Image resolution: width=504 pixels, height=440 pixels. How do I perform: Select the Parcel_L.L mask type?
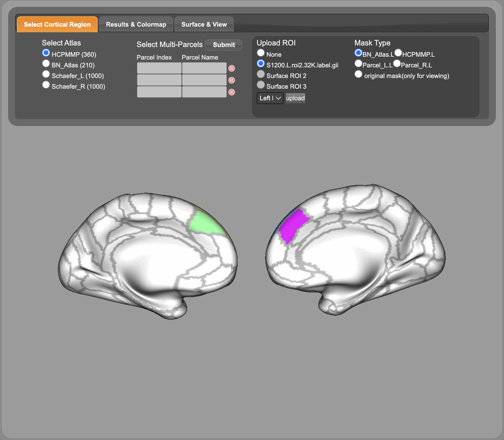click(358, 64)
